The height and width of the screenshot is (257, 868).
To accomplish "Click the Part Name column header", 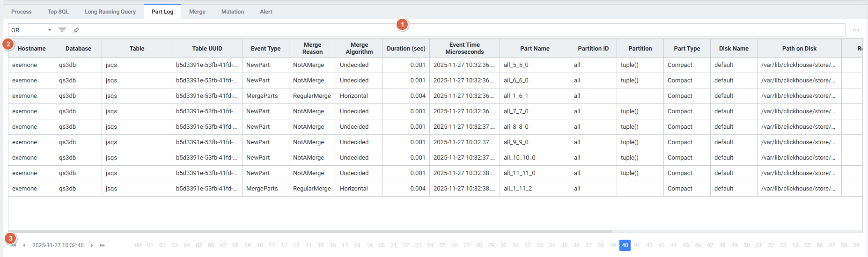I will 535,48.
